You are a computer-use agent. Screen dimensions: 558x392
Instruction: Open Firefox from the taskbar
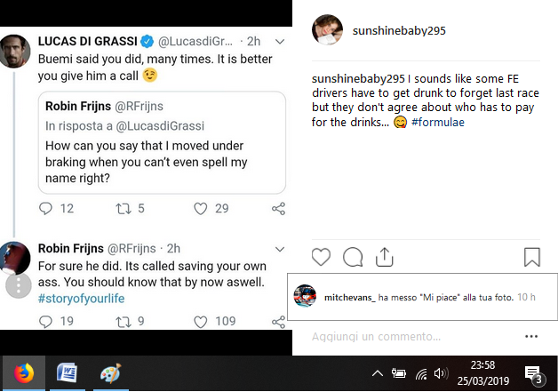pyautogui.click(x=23, y=373)
